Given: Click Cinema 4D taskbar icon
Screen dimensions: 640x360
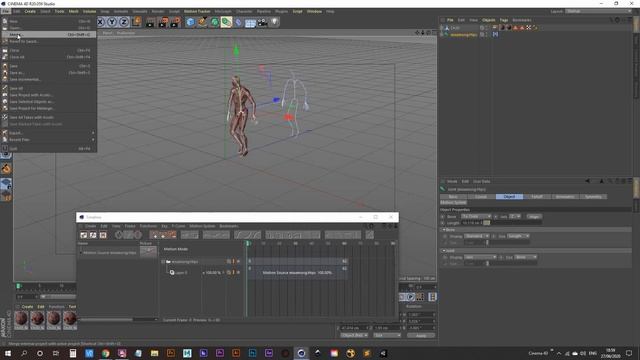Looking at the screenshot, I should coord(301,353).
